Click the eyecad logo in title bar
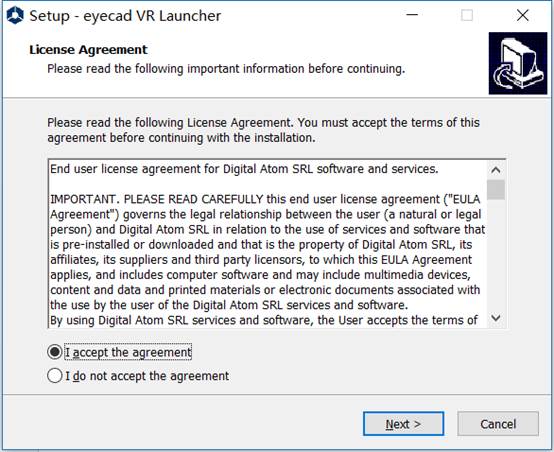Screen dimensions: 554x452 coord(15,16)
